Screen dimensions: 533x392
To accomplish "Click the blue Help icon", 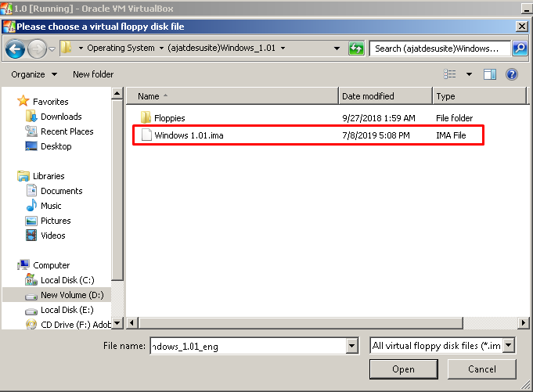I will 512,74.
